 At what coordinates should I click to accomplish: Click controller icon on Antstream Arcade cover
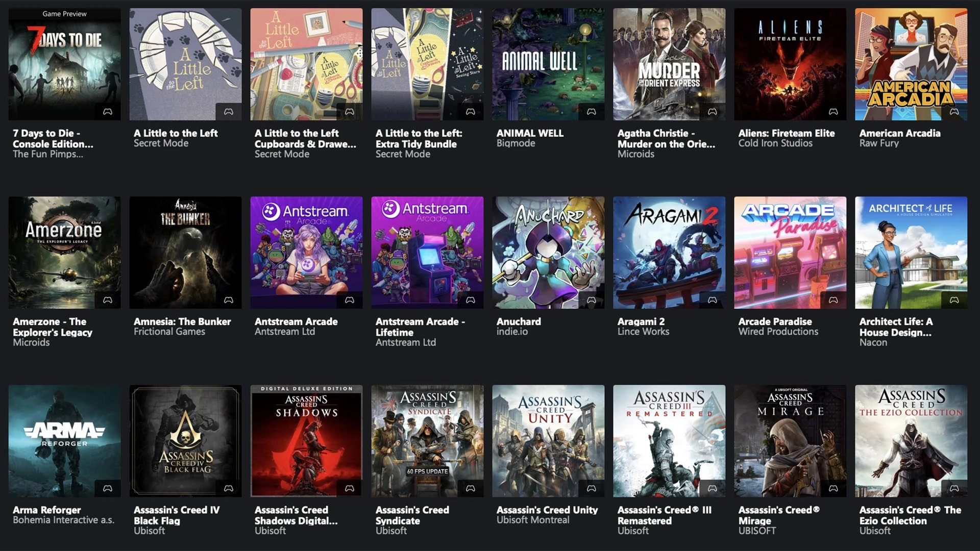pos(350,300)
